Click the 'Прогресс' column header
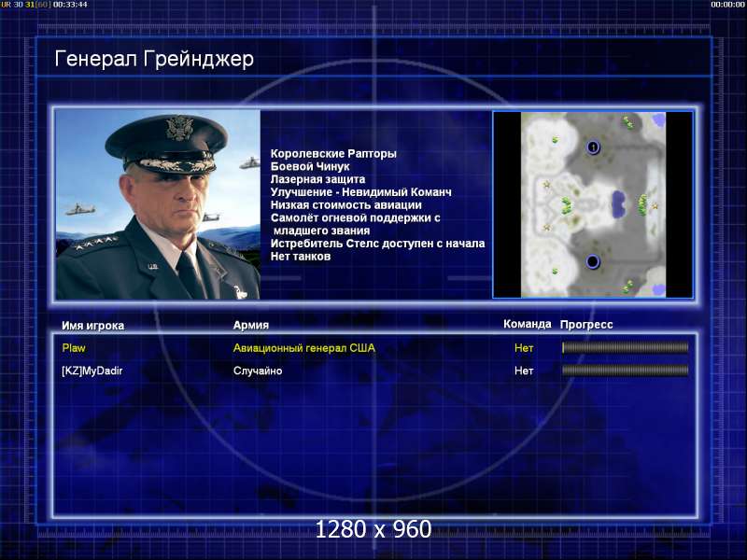Image resolution: width=747 pixels, height=560 pixels. [586, 325]
